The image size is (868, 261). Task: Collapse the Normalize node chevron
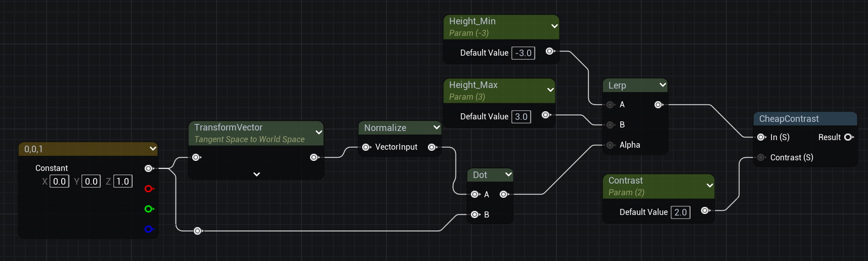point(437,127)
